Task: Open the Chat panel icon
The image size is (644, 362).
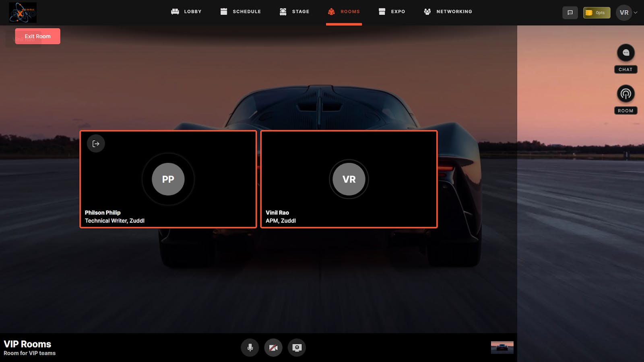Action: click(x=625, y=53)
